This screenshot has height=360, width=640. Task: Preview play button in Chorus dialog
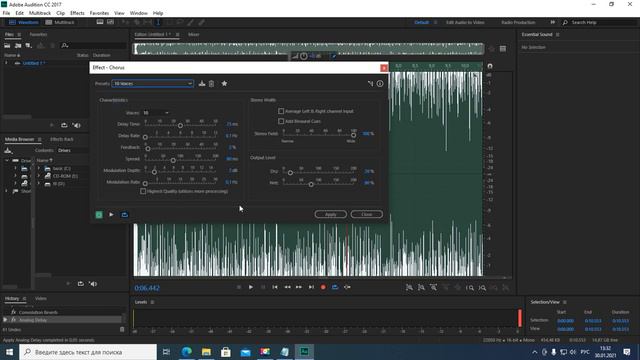(x=111, y=214)
